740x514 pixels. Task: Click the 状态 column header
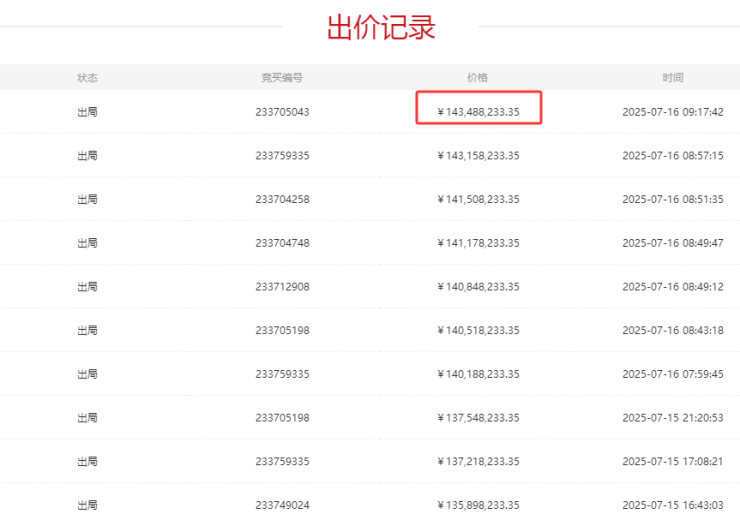click(87, 77)
